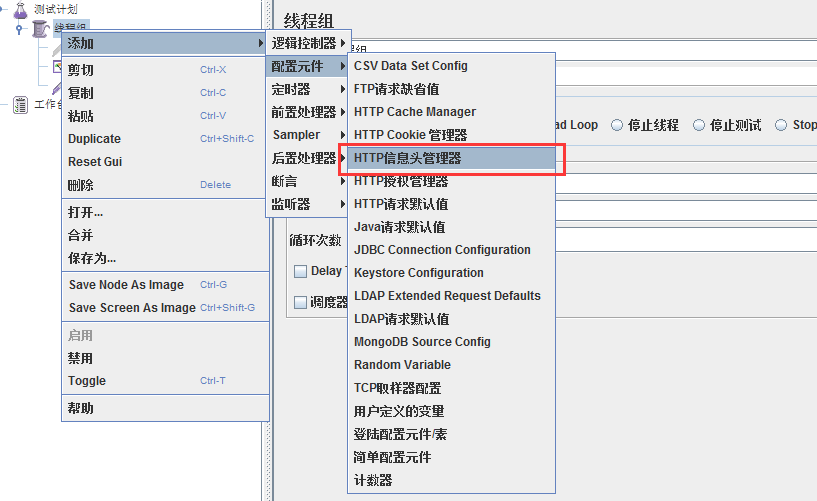This screenshot has height=501, width=817.
Task: Expand the 定时器 submenu
Action: (x=308, y=89)
